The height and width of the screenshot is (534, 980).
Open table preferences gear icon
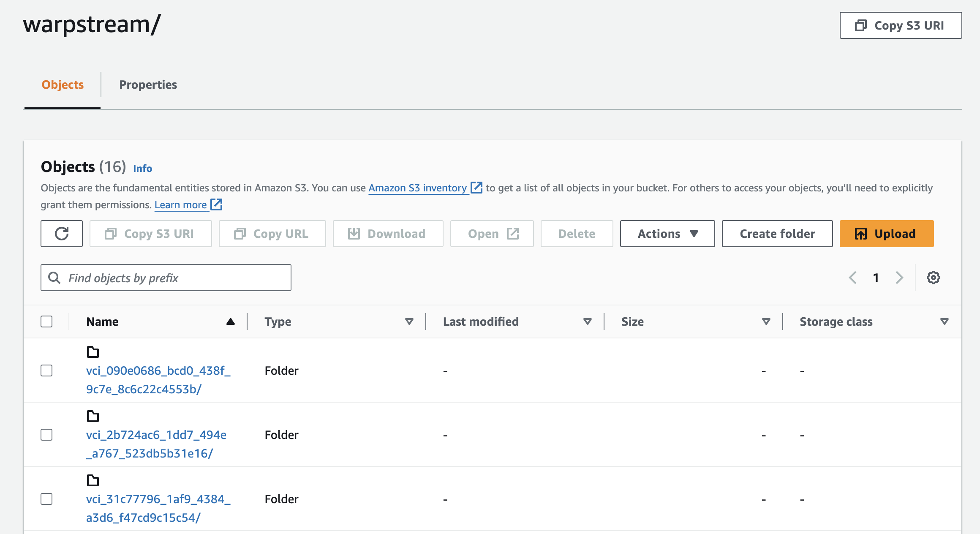933,278
